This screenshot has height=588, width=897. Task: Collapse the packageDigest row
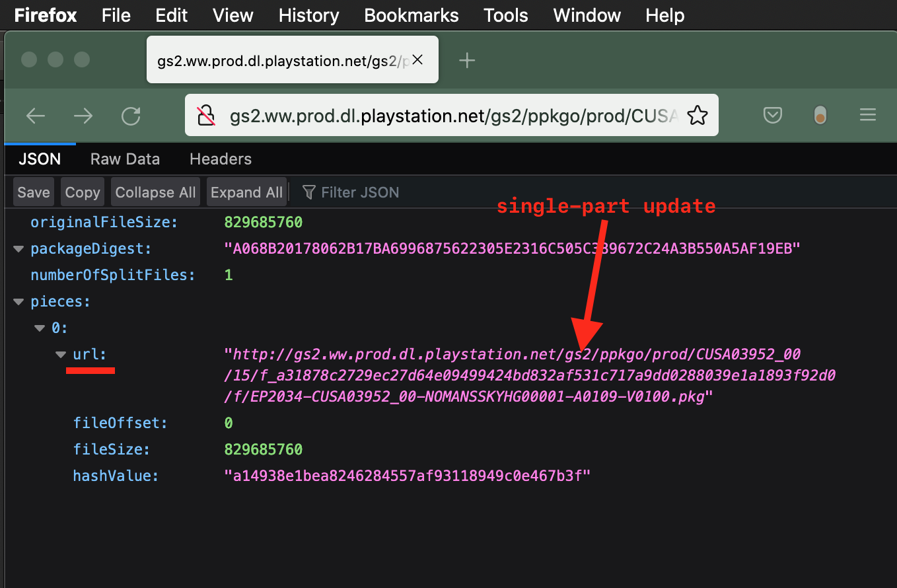point(18,249)
